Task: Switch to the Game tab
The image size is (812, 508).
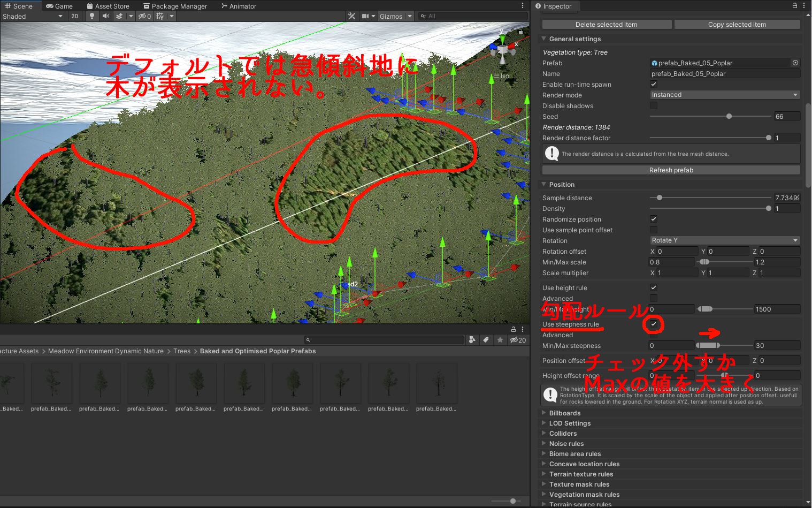Action: (x=59, y=6)
